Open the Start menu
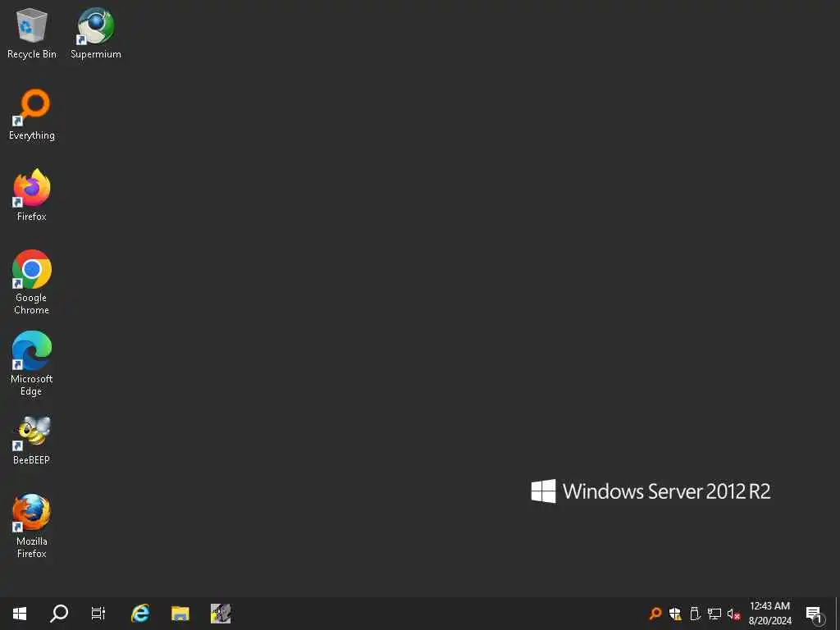The width and height of the screenshot is (840, 630). [x=20, y=614]
